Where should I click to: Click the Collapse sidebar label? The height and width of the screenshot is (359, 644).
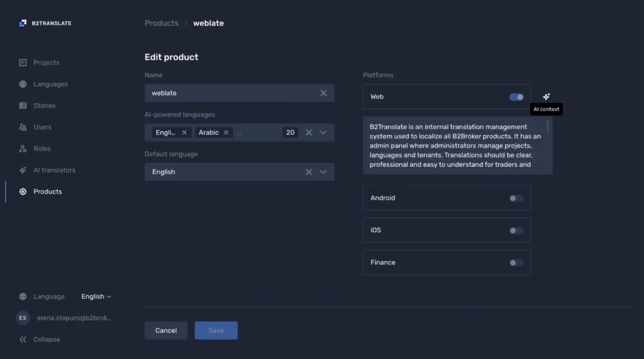click(x=46, y=339)
